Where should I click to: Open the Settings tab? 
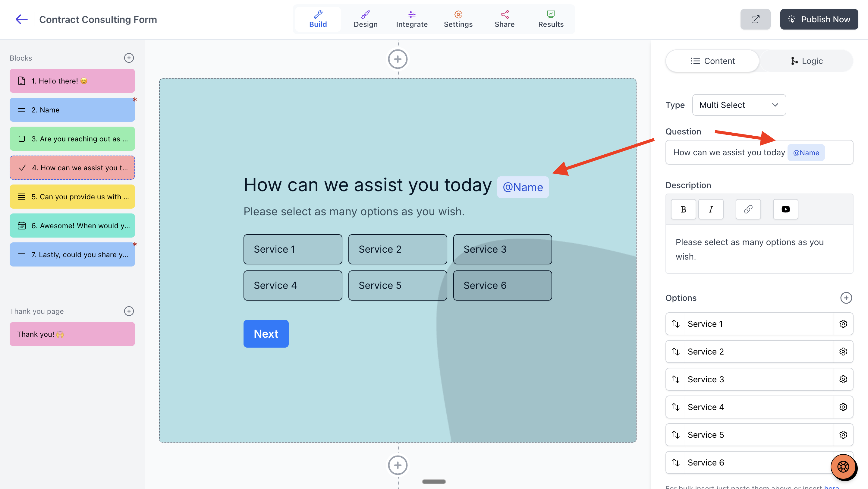pos(458,19)
